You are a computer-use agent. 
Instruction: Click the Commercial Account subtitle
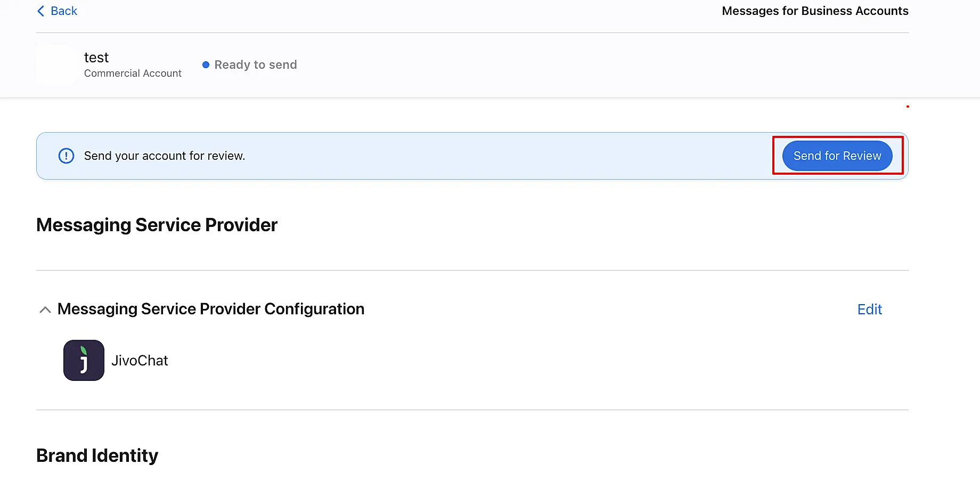(x=133, y=74)
